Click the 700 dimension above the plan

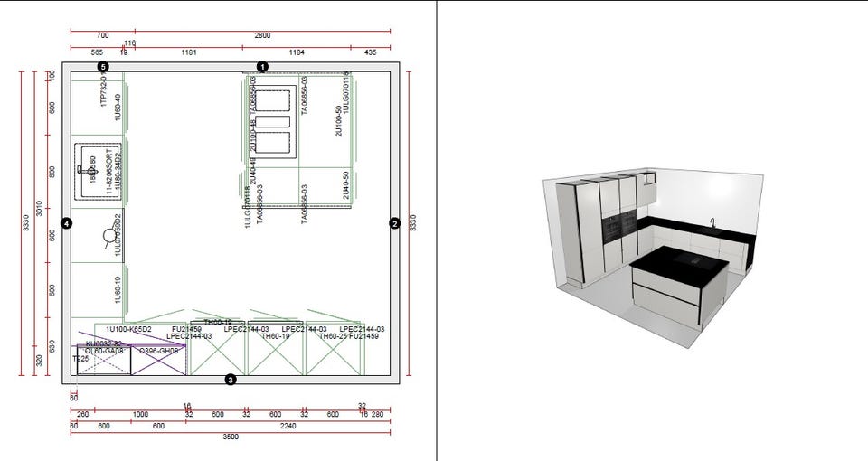[103, 35]
